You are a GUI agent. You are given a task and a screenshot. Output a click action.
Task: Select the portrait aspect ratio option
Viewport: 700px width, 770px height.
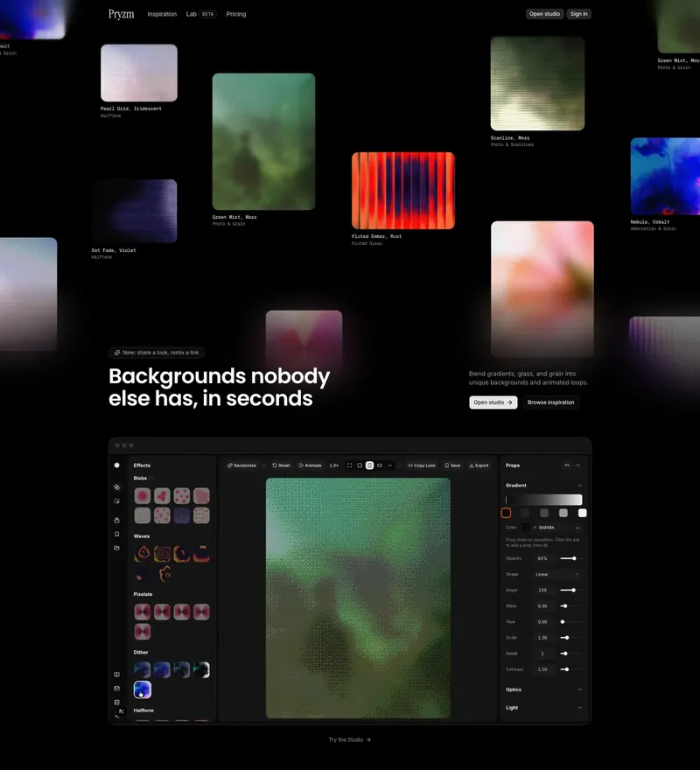point(369,465)
